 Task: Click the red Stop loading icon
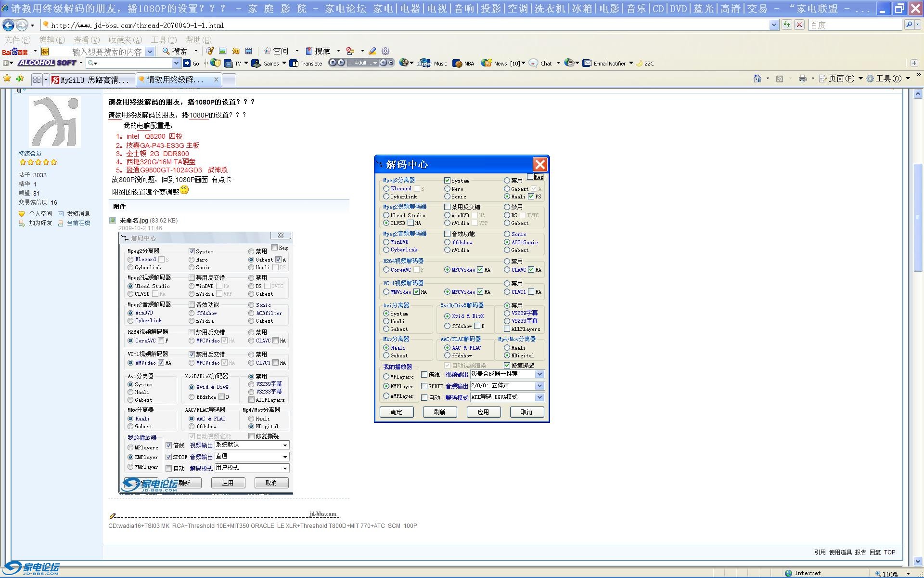[x=799, y=25]
